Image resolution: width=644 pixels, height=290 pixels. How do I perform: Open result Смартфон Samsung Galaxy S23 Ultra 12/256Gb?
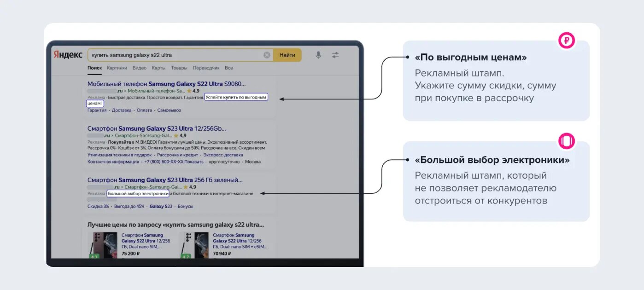point(157,128)
